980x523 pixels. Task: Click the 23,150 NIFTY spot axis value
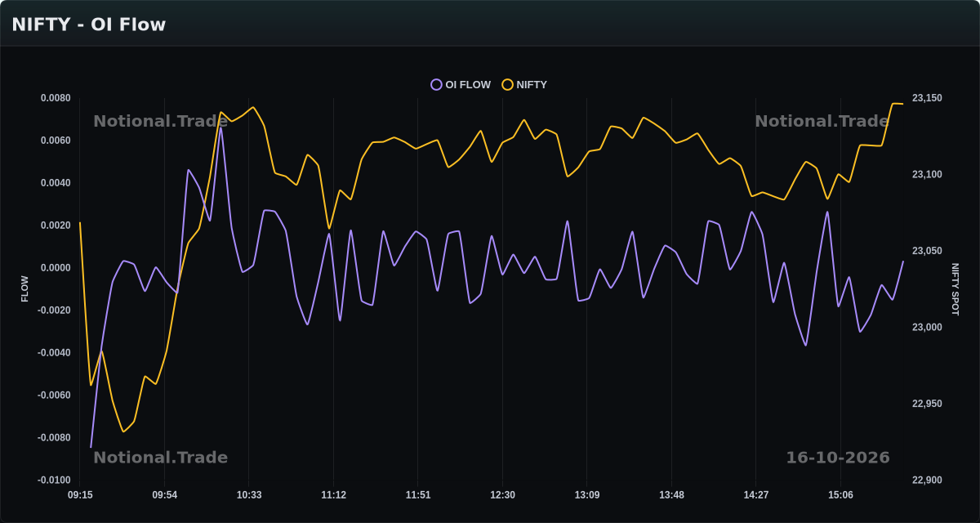pyautogui.click(x=927, y=98)
